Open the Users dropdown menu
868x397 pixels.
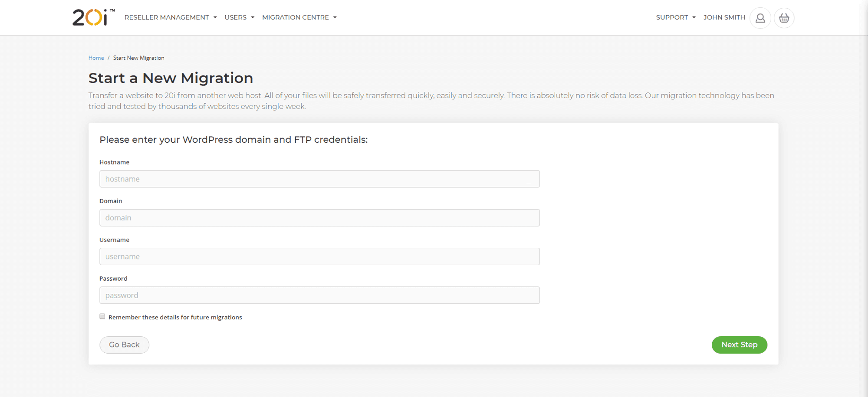[x=239, y=17]
